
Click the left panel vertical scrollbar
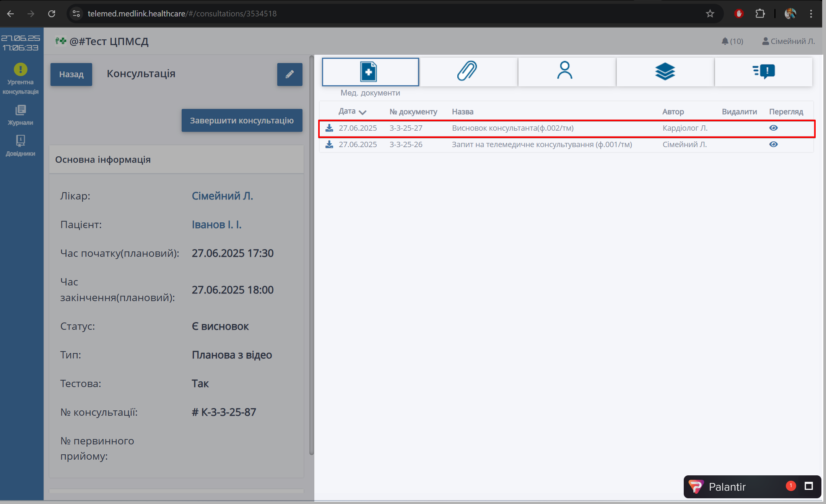point(311,256)
